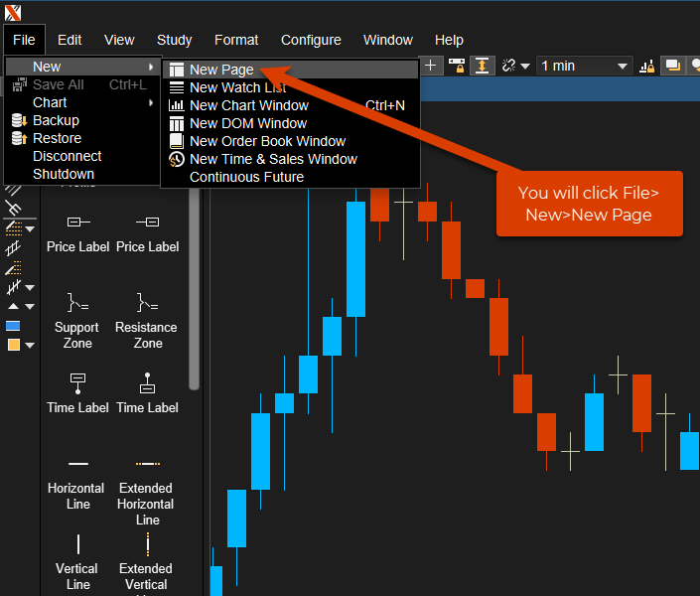Viewport: 700px width, 596px height.
Task: Click the MotiveWave logo icon
Action: [x=13, y=13]
